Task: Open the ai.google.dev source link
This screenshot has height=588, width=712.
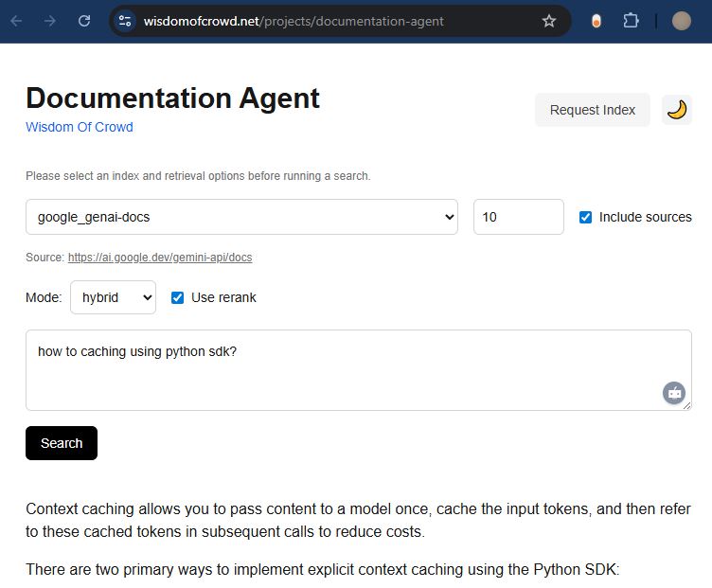Action: (160, 257)
